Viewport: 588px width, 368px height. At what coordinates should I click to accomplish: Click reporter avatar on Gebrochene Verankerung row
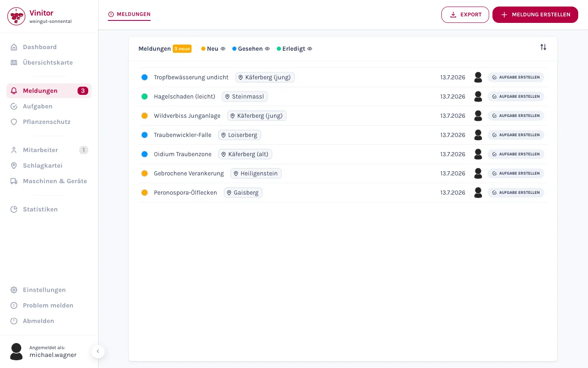click(x=478, y=173)
